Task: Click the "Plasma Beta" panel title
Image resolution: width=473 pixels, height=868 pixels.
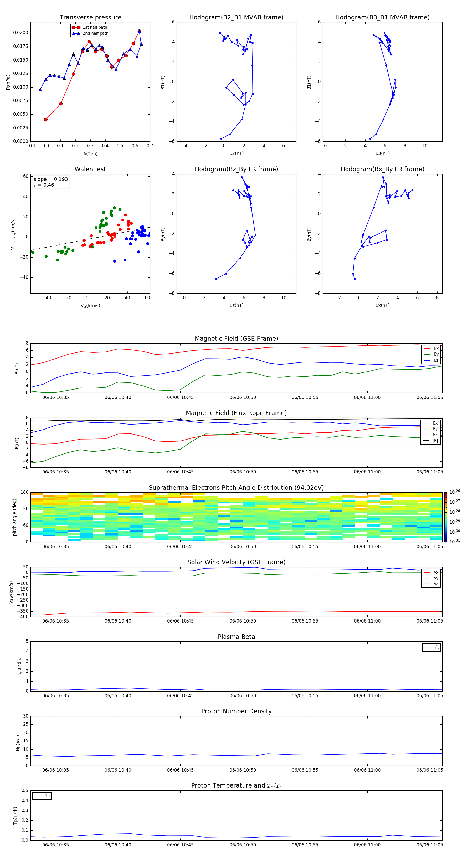Action: tap(236, 637)
